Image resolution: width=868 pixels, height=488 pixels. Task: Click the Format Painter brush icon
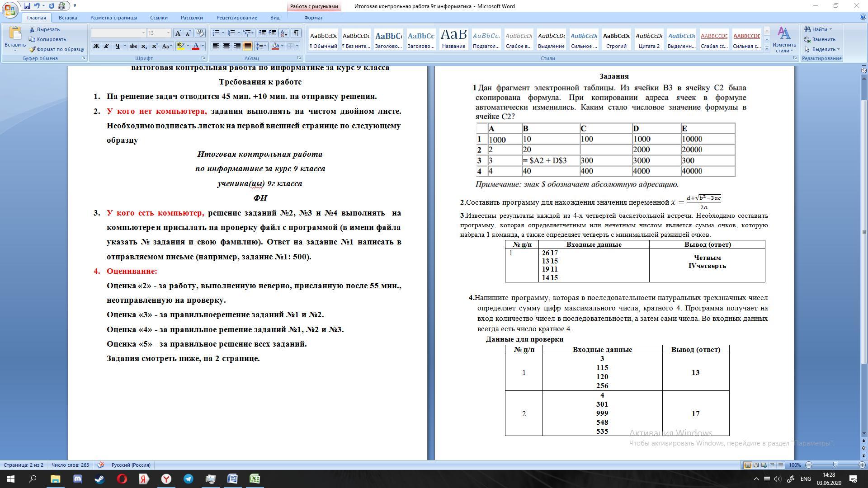point(32,49)
